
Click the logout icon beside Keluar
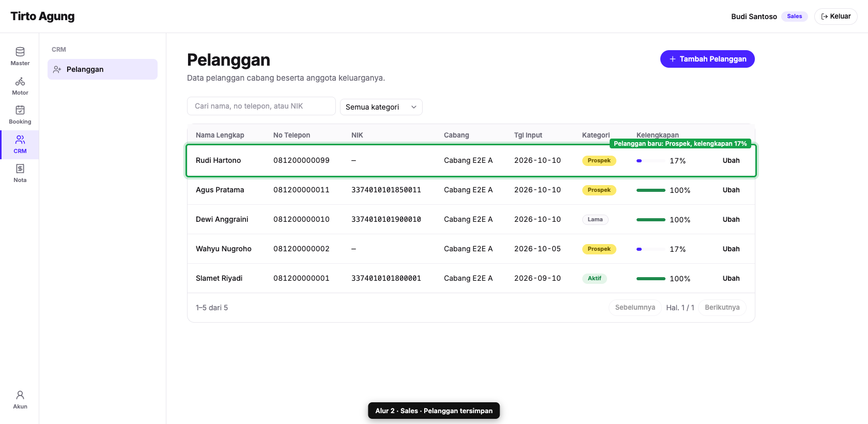[825, 17]
